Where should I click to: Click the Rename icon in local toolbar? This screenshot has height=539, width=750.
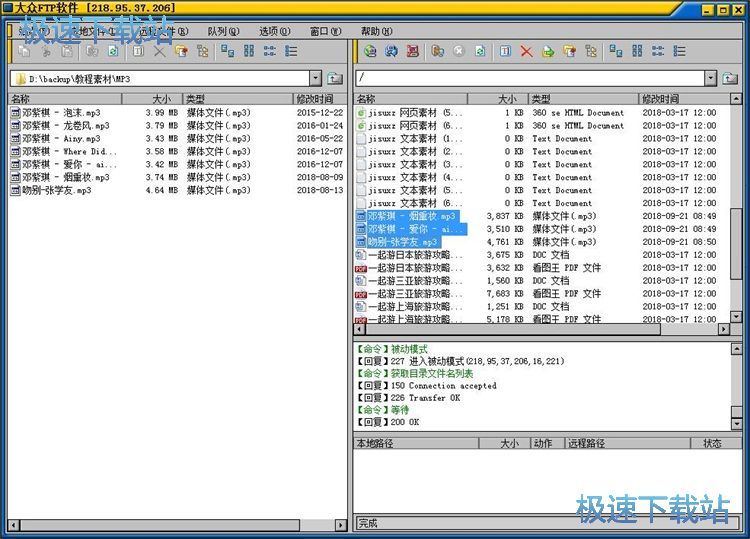pos(138,51)
